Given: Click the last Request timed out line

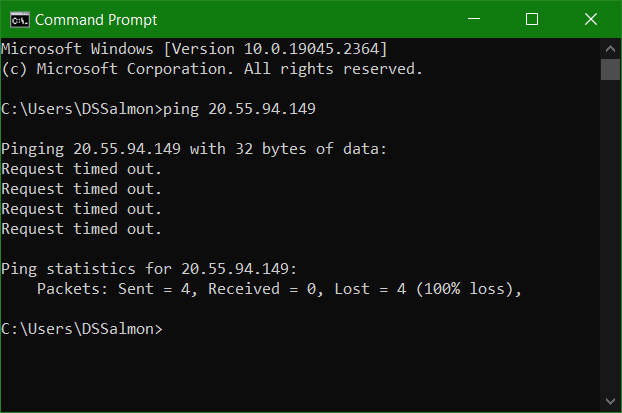Looking at the screenshot, I should 81,229.
